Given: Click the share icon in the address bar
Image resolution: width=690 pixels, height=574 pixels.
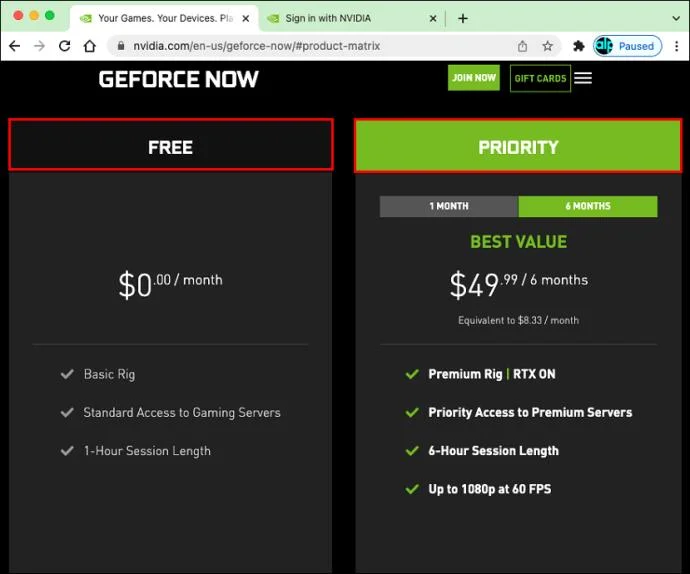Looking at the screenshot, I should (522, 46).
